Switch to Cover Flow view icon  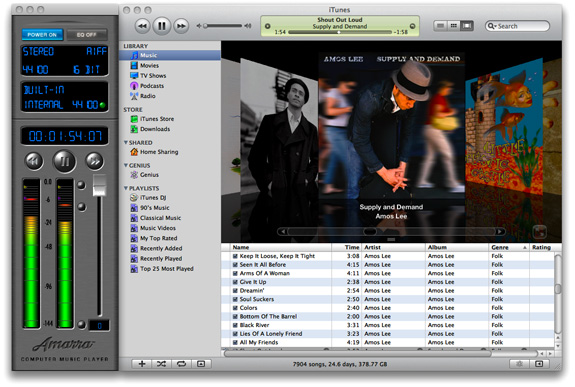click(466, 26)
